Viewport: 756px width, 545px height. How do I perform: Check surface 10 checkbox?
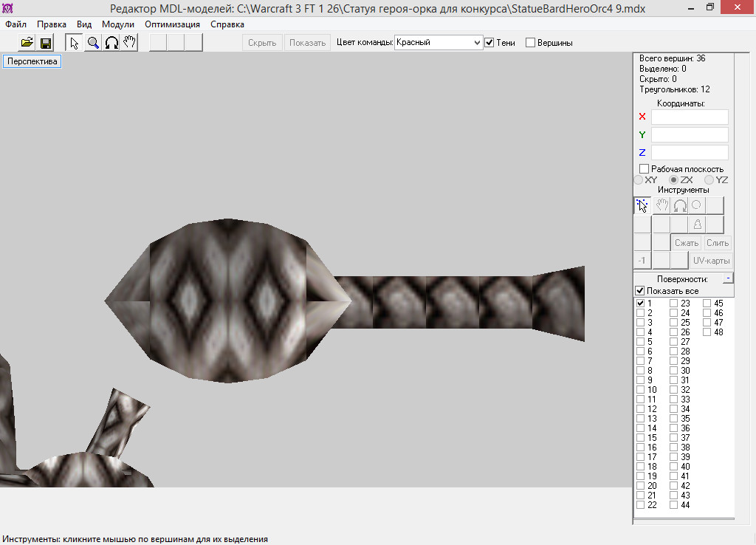[x=640, y=390]
